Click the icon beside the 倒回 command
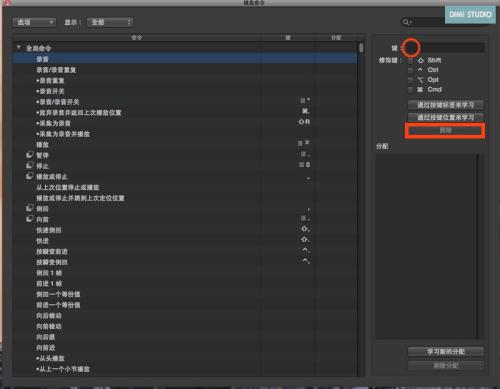 tap(30, 208)
